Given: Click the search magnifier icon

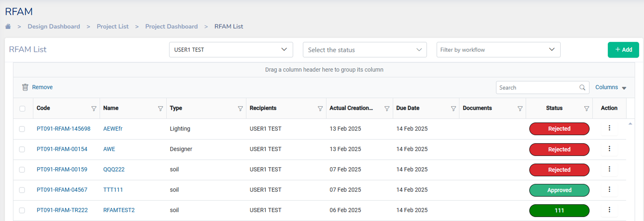Looking at the screenshot, I should (582, 88).
